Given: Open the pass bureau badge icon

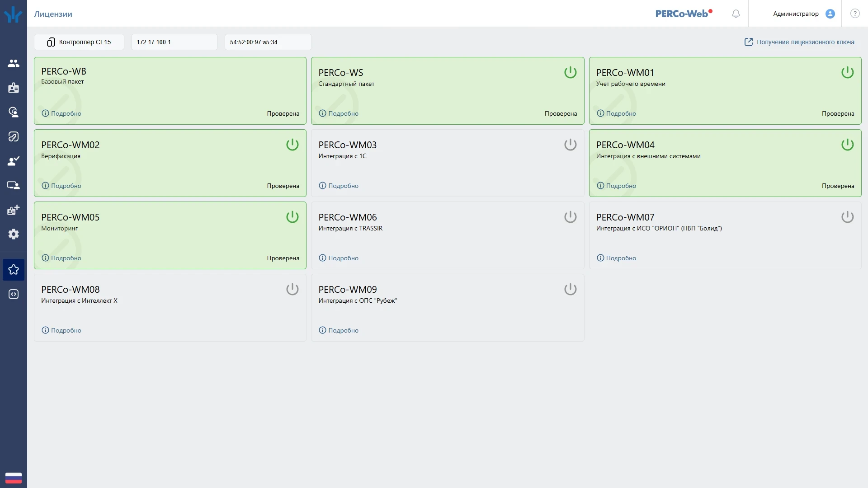Looking at the screenshot, I should pyautogui.click(x=14, y=88).
